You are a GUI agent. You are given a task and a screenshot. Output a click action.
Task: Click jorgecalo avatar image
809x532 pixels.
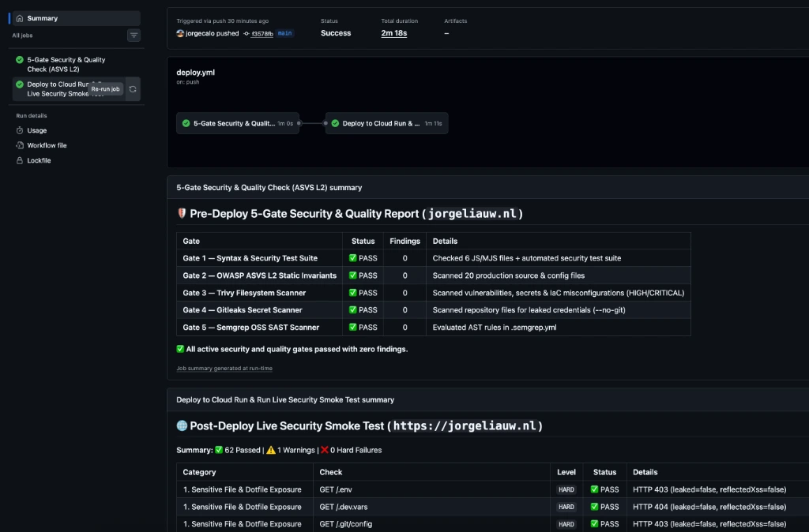point(180,33)
